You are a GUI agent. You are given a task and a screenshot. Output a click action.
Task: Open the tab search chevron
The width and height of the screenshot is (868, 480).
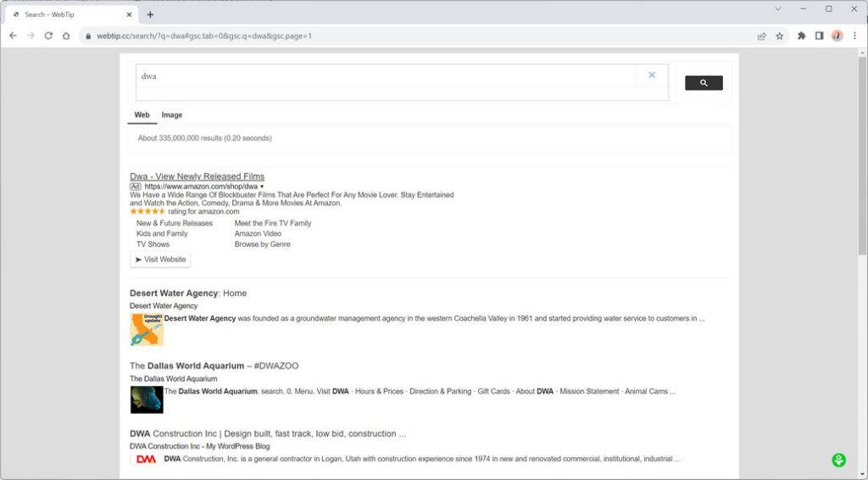(778, 8)
